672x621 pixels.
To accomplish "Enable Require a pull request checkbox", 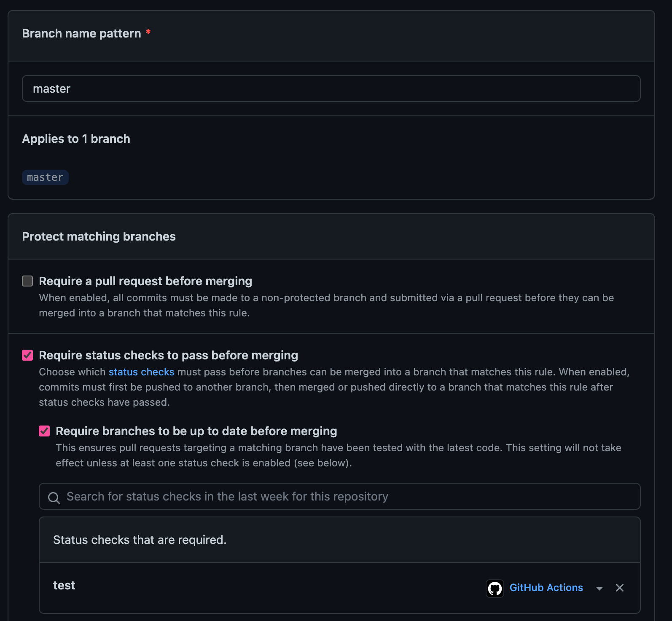I will (27, 281).
